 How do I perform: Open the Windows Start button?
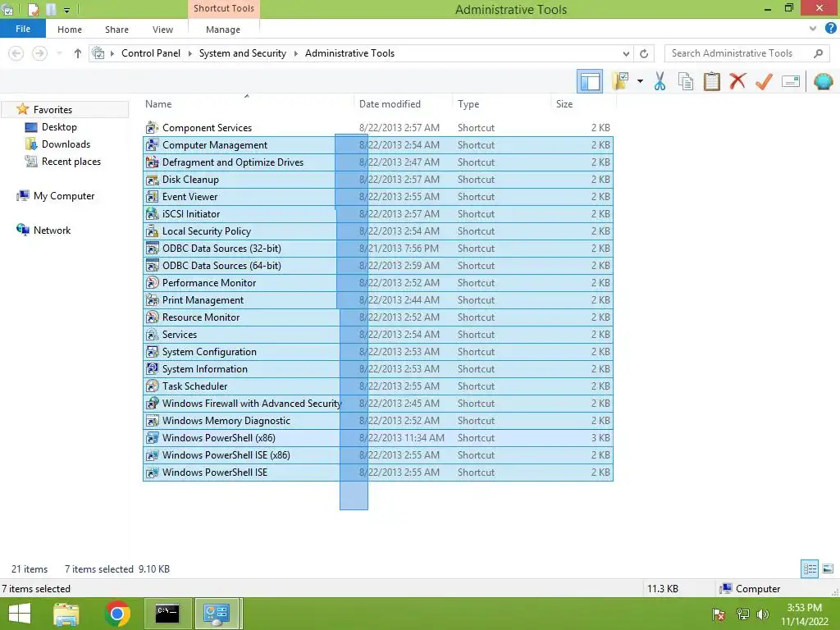click(20, 614)
